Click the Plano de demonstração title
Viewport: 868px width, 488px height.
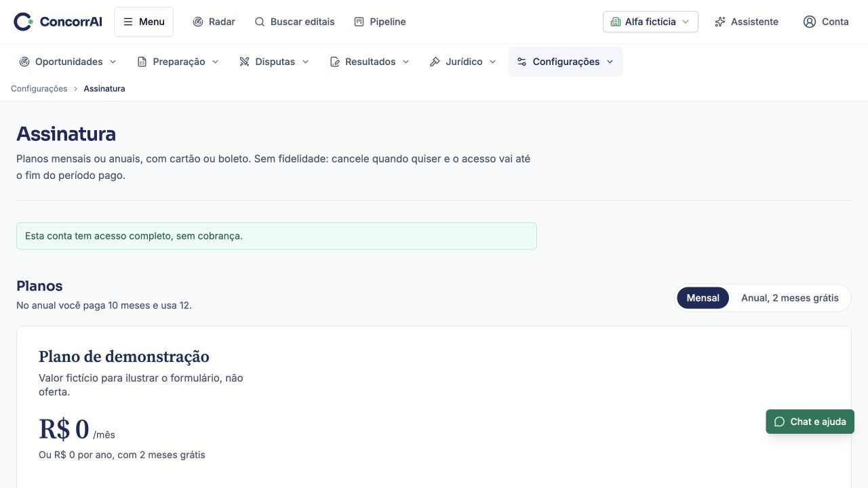point(124,357)
